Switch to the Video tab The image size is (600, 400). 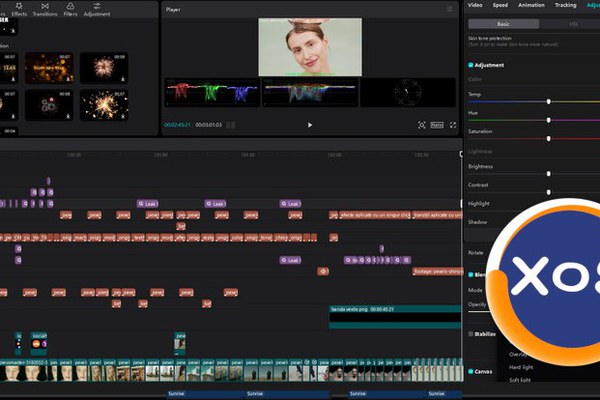pos(475,5)
